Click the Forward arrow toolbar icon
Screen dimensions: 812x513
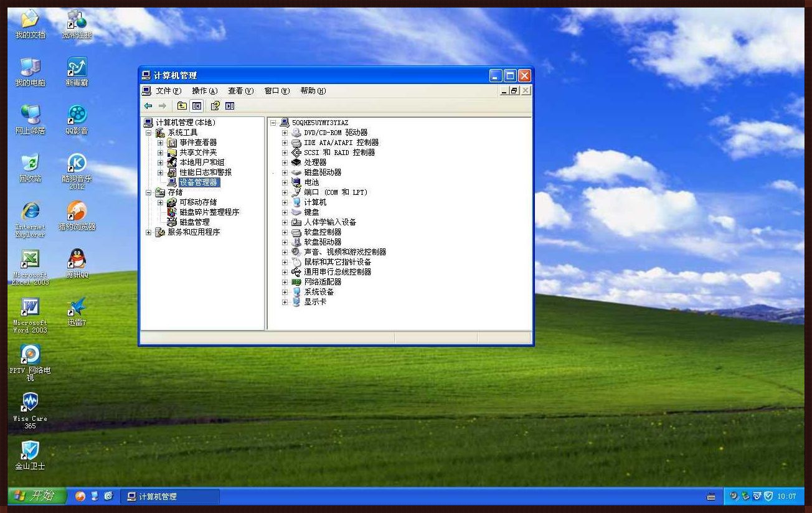tap(162, 106)
